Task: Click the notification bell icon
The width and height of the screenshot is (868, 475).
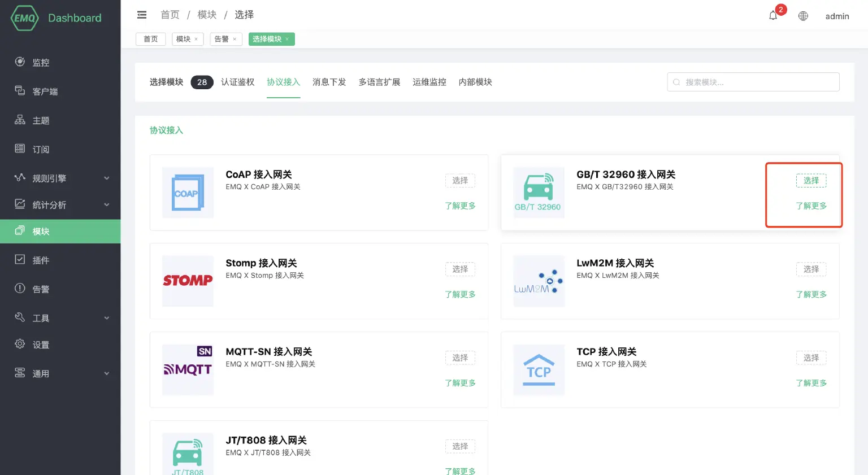Action: point(773,16)
